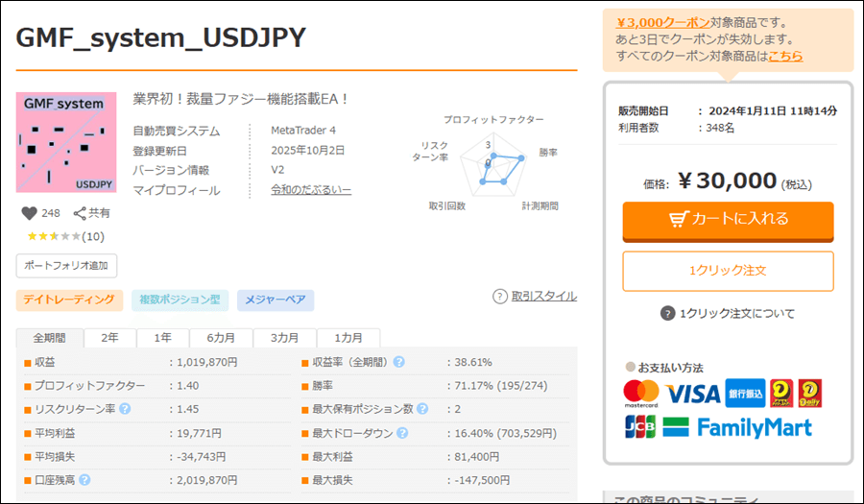This screenshot has width=864, height=504.
Task: Click help icon next to 口座残高
Action: [84, 480]
